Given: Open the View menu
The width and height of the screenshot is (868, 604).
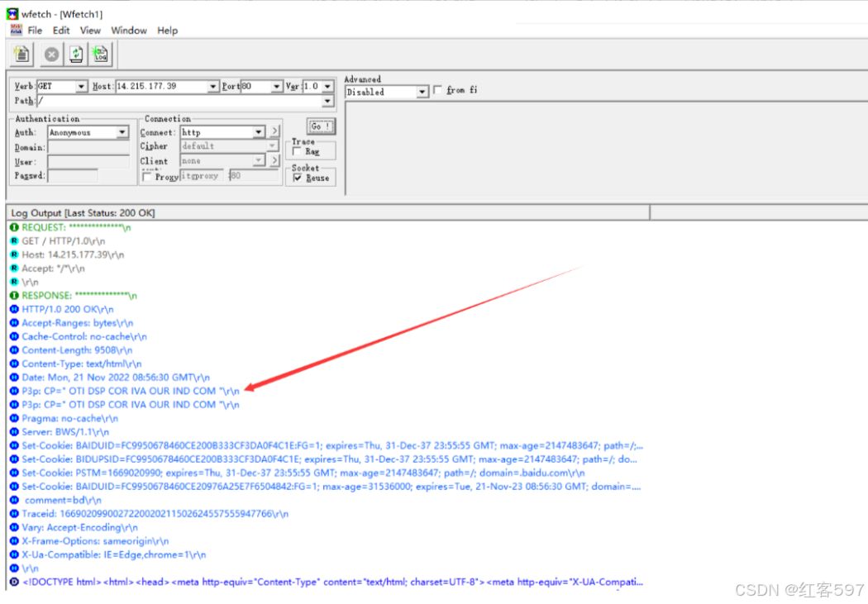Looking at the screenshot, I should click(90, 31).
